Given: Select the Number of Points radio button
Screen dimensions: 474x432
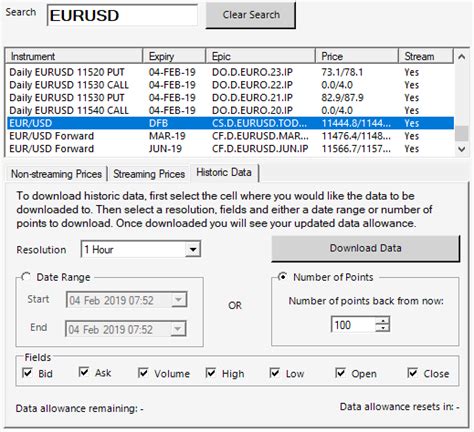Looking at the screenshot, I should [x=282, y=277].
